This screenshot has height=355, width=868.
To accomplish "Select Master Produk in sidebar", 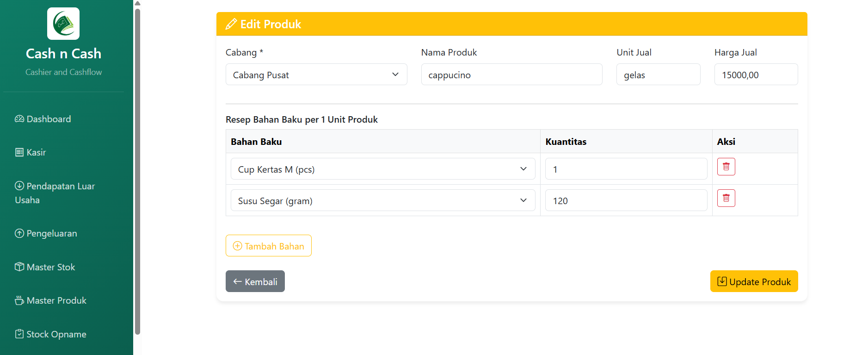I will 50,300.
